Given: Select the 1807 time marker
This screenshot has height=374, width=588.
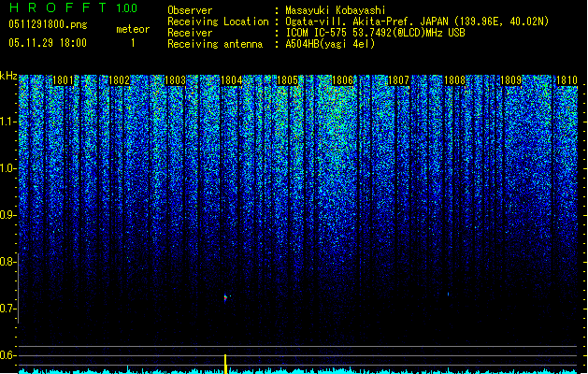Looking at the screenshot, I should 398,80.
